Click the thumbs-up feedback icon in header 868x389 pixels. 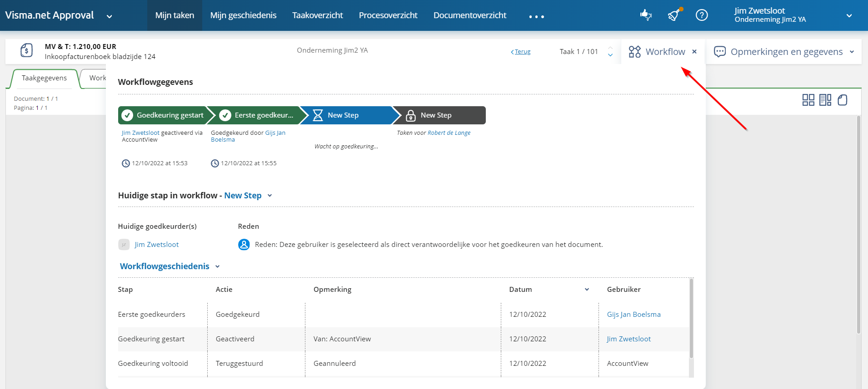tap(646, 15)
